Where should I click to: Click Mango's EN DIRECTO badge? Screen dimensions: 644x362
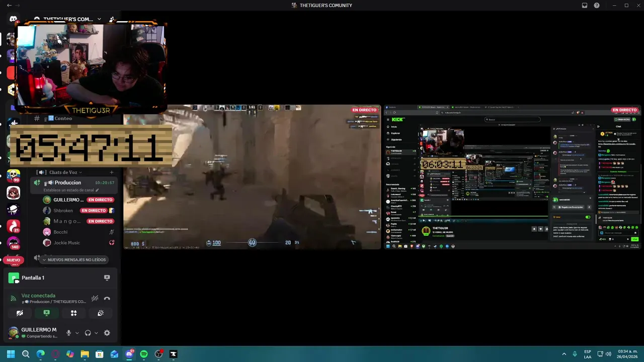(100, 221)
